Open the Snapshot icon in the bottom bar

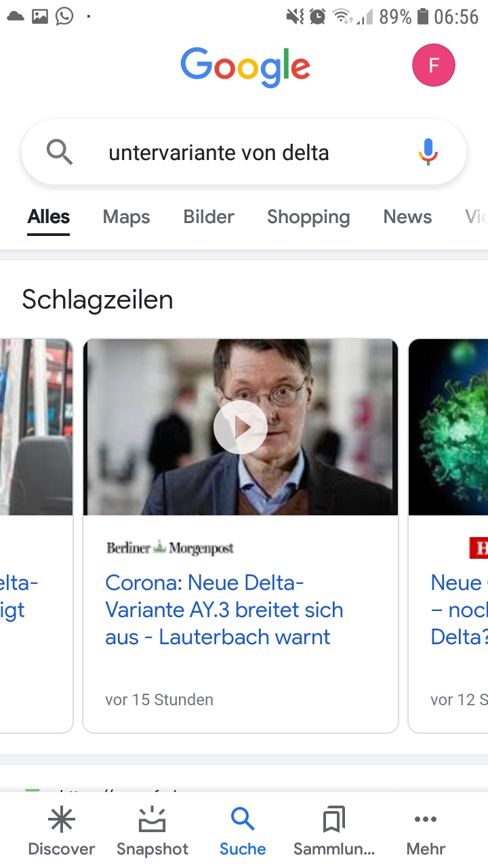coord(152,821)
